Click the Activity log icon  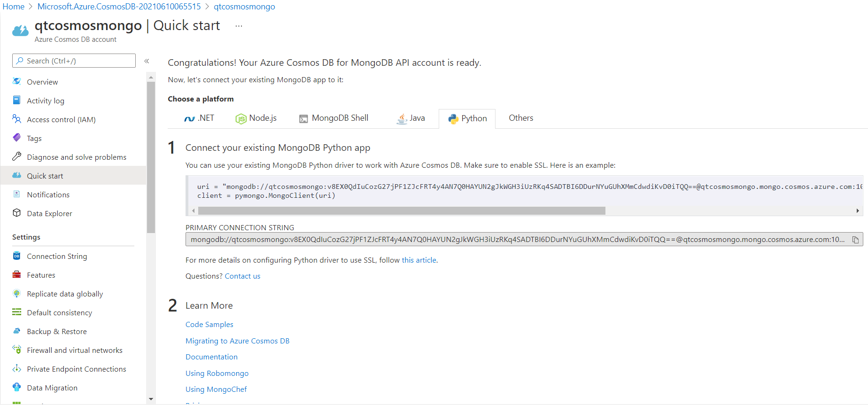(17, 100)
